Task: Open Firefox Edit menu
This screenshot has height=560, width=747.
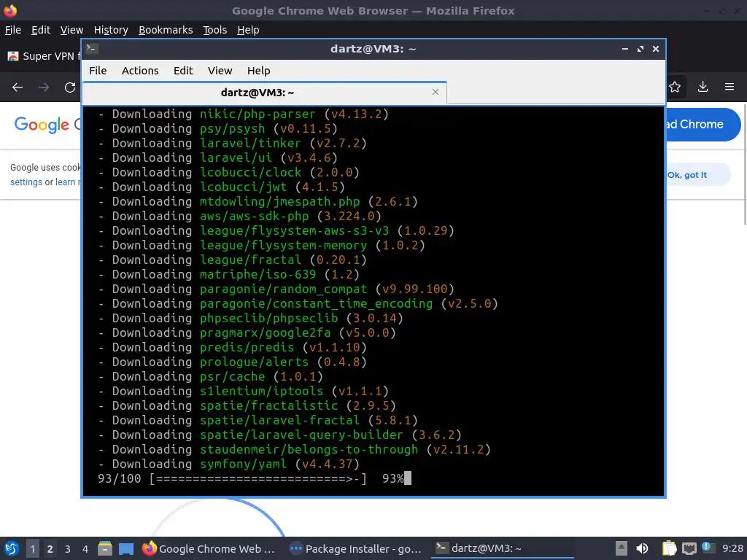Action: point(41,30)
